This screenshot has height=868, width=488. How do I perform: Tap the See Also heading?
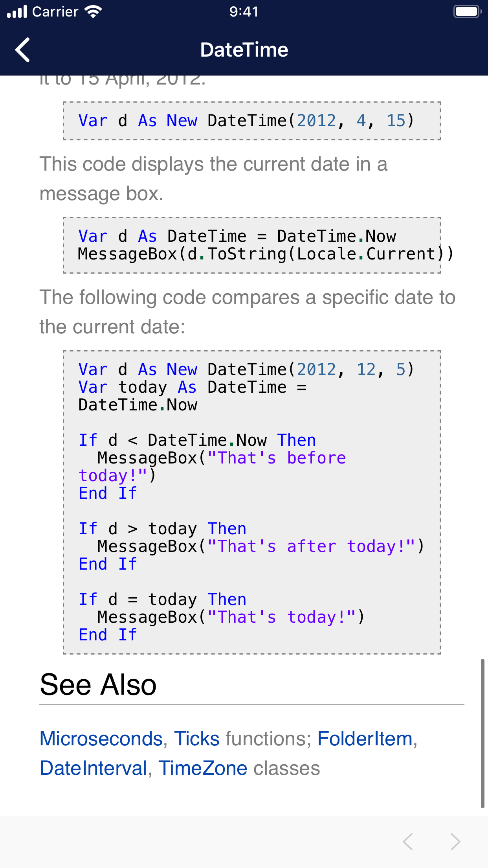coord(98,684)
